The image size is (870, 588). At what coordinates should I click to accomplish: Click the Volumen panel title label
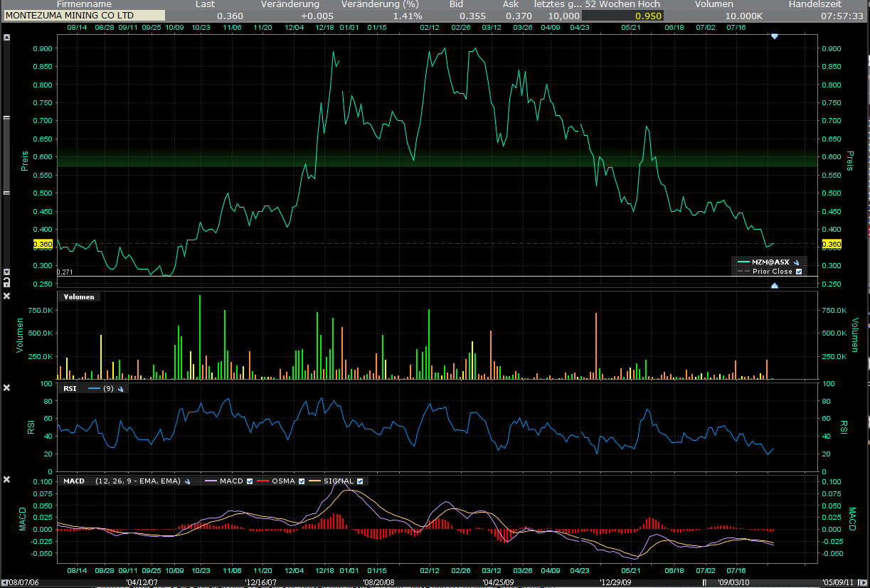pyautogui.click(x=79, y=296)
